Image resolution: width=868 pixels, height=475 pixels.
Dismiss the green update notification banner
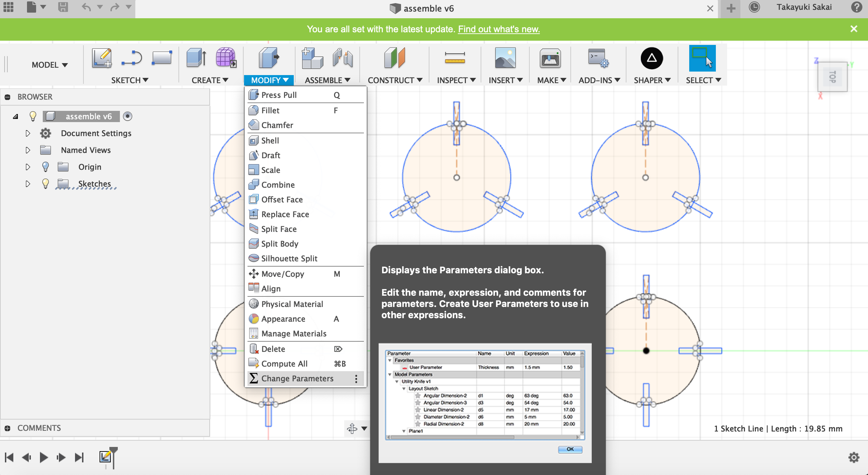point(854,29)
